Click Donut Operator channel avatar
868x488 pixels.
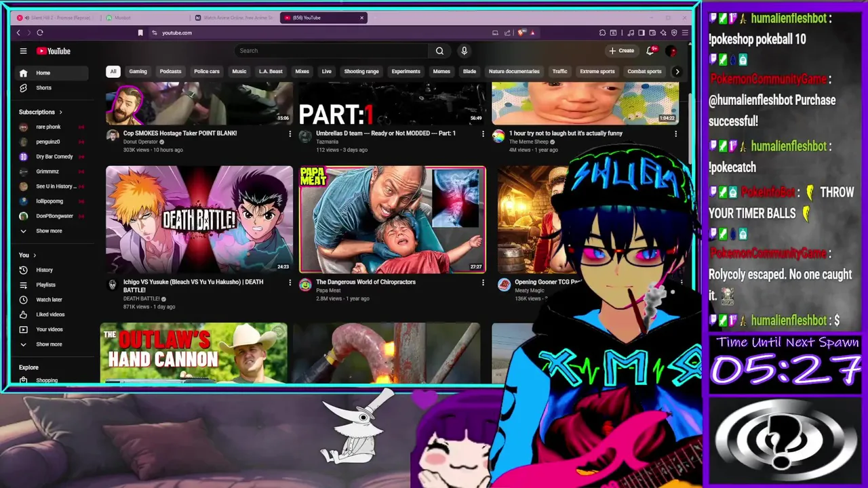113,136
